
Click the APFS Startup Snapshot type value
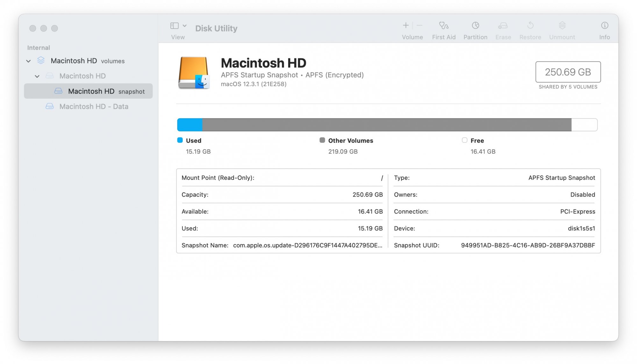point(562,178)
